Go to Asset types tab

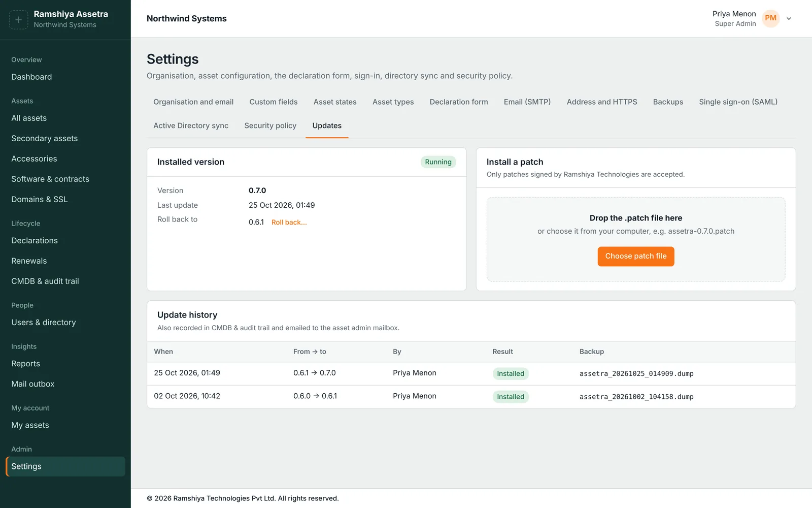[393, 102]
